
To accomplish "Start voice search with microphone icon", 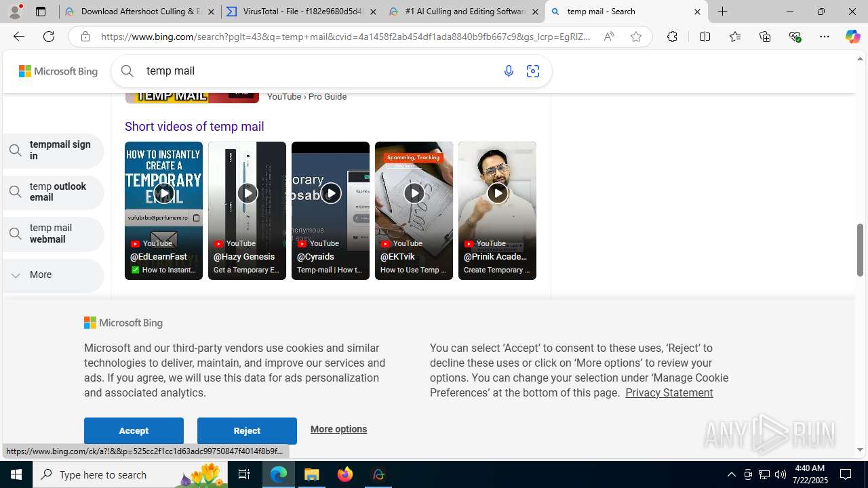I will (x=509, y=71).
